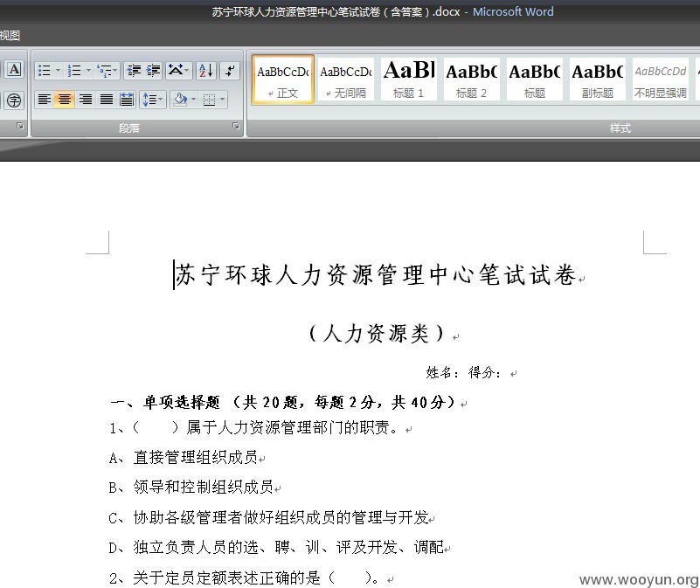
Task: Click the character border 'A' icon
Action: click(14, 70)
